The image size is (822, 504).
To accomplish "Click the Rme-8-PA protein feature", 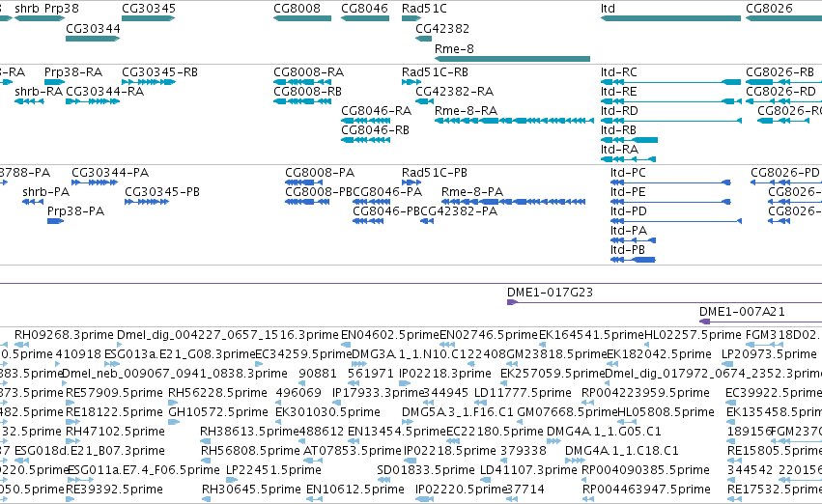I will coord(513,202).
